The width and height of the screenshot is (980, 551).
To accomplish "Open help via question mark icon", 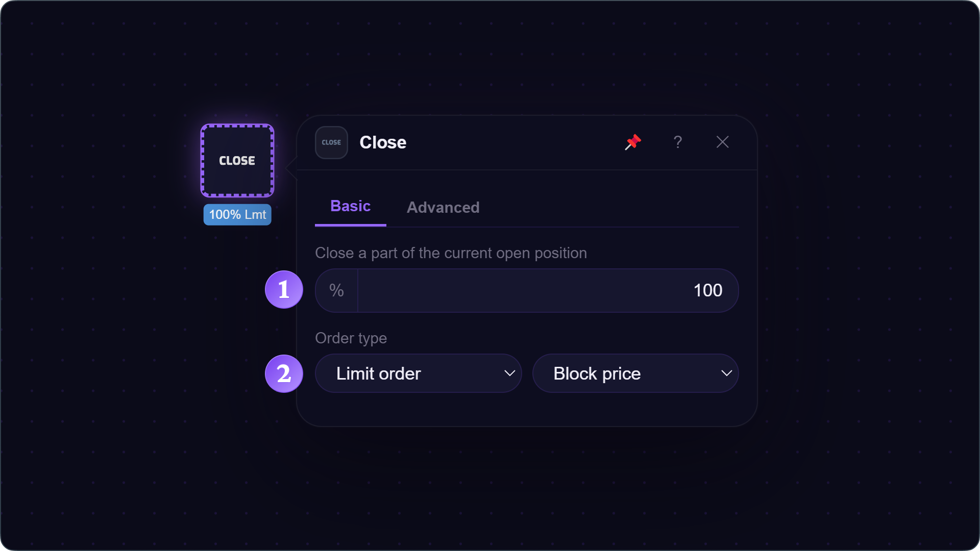I will [x=677, y=142].
